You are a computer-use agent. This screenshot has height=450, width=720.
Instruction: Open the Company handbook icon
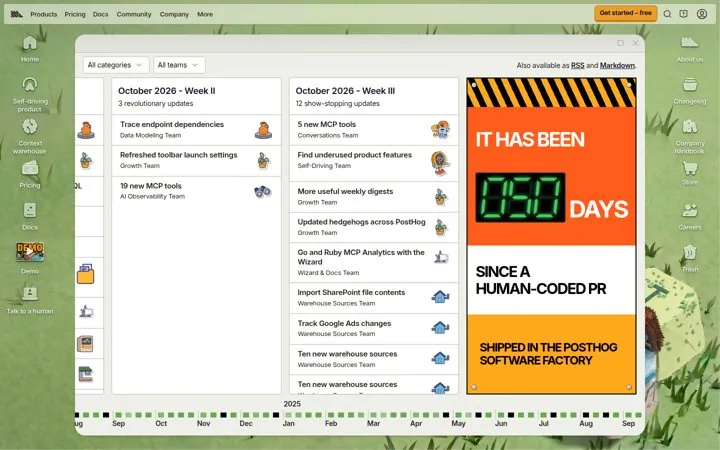click(x=690, y=136)
